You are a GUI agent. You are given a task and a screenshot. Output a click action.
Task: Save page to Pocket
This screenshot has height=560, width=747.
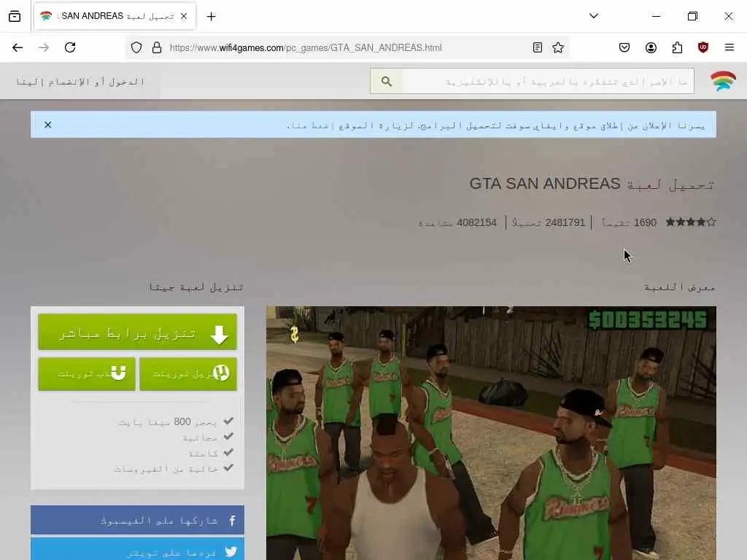pos(624,47)
